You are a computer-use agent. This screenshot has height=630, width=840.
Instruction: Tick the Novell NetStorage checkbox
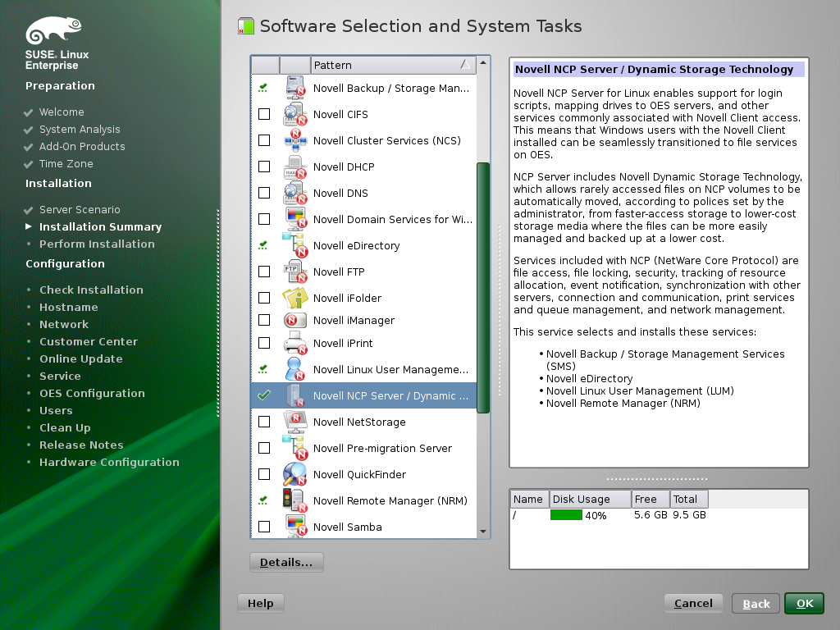click(264, 422)
